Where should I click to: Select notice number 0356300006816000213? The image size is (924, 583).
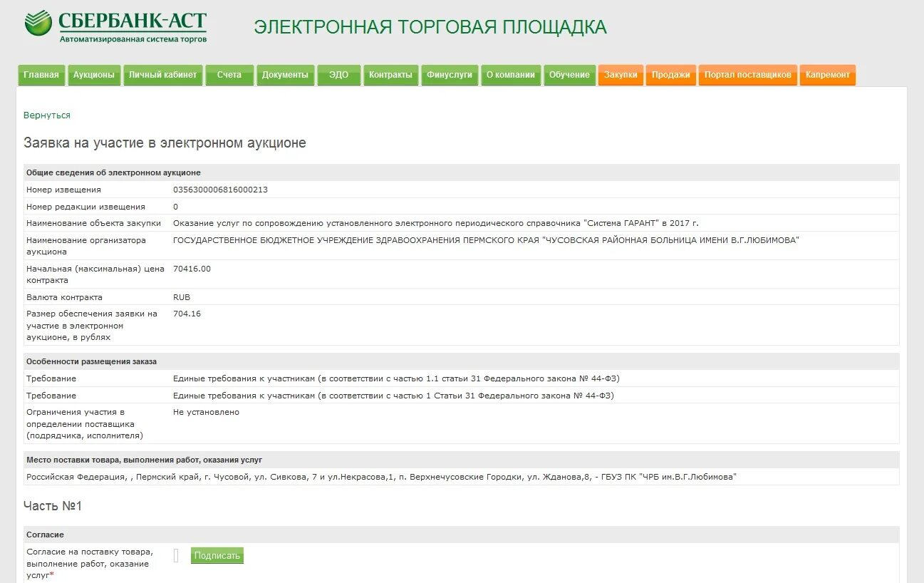pos(220,190)
